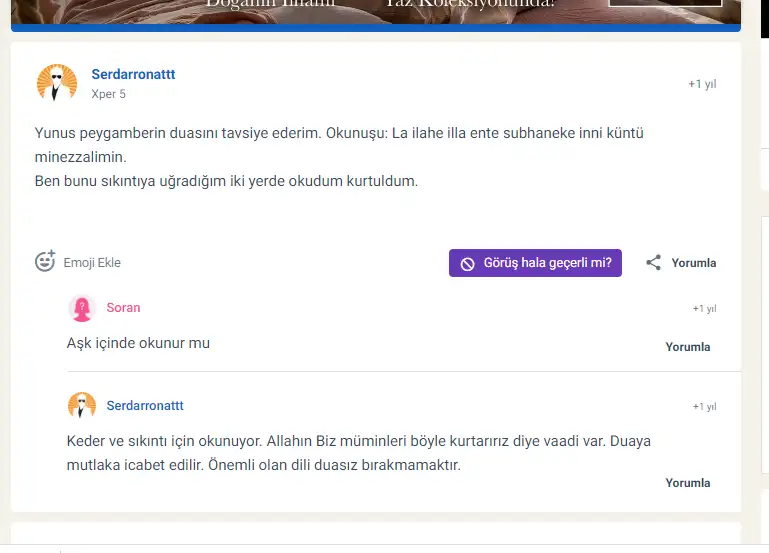
Task: Open the Serdarronattt username in the reply
Action: 145,406
